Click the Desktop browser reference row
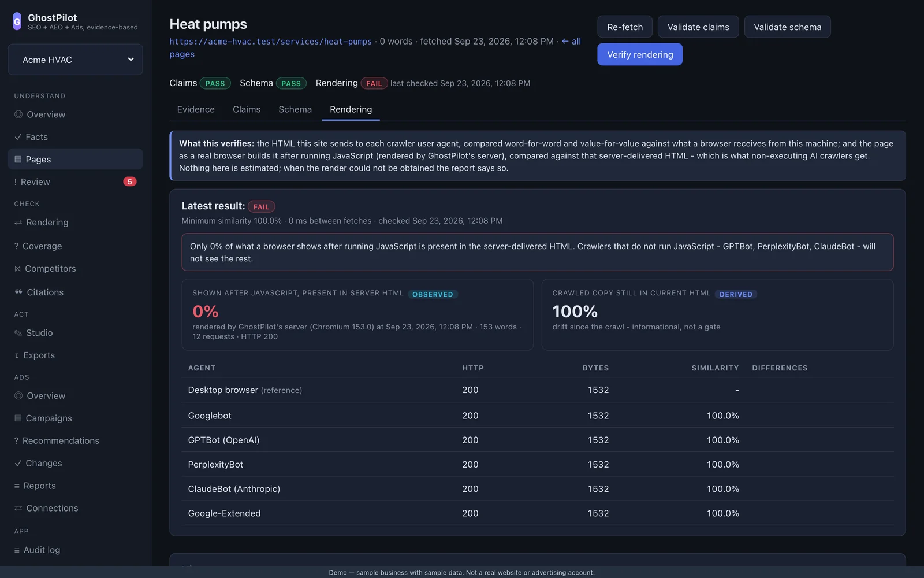 coord(538,390)
